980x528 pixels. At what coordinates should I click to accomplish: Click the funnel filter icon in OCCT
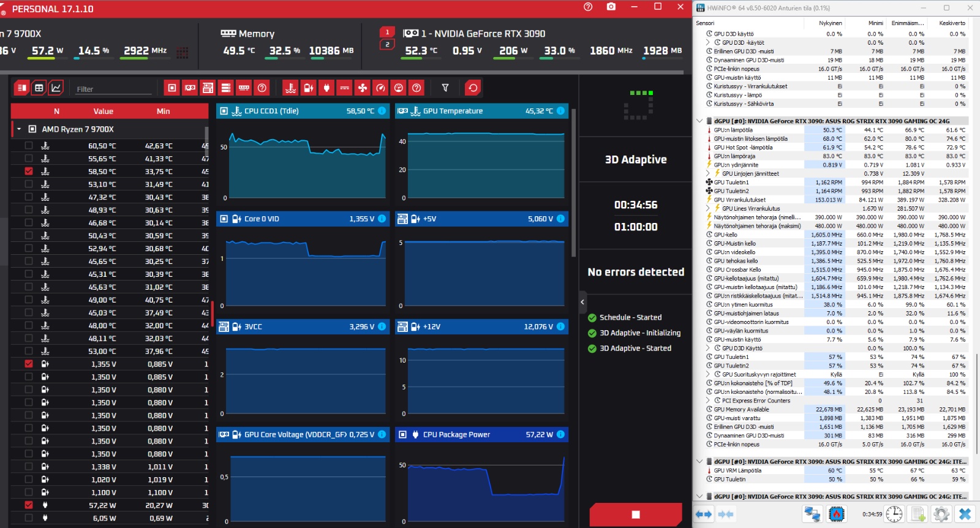pos(445,88)
